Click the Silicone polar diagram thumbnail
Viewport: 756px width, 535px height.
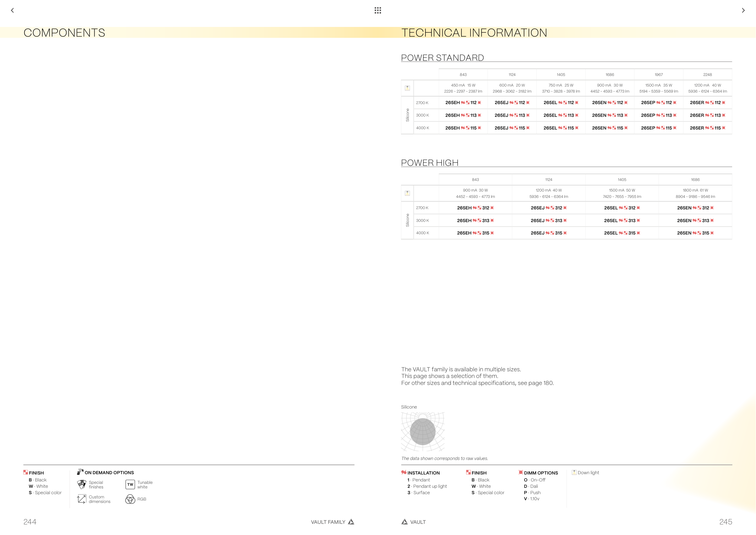coord(422,431)
